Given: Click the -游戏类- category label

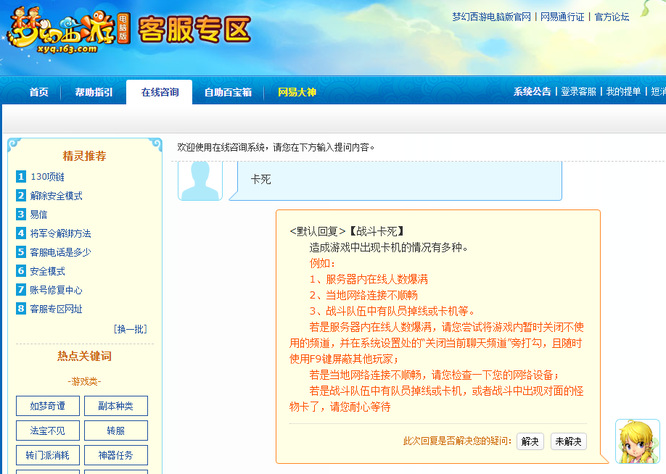Looking at the screenshot, I should point(85,381).
